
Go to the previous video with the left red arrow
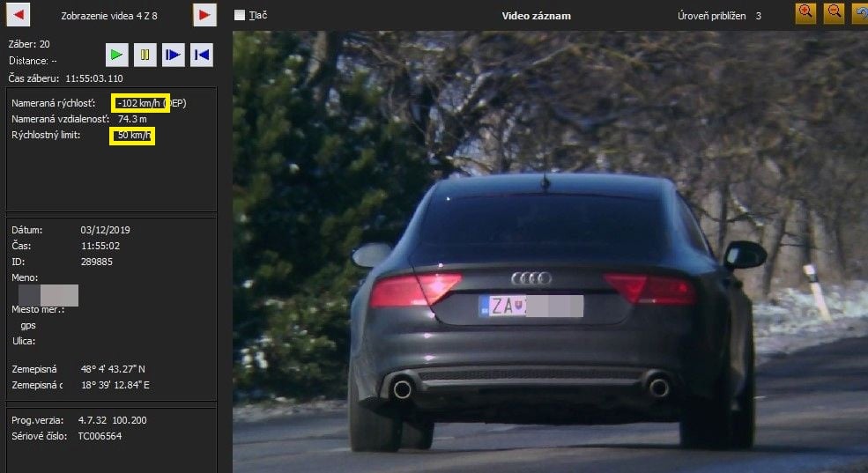click(x=19, y=14)
